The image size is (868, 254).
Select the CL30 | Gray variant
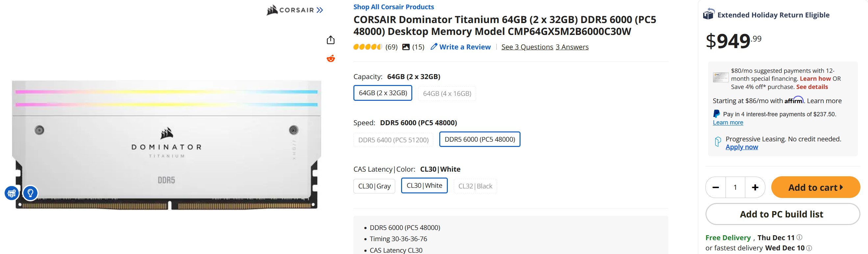[374, 186]
